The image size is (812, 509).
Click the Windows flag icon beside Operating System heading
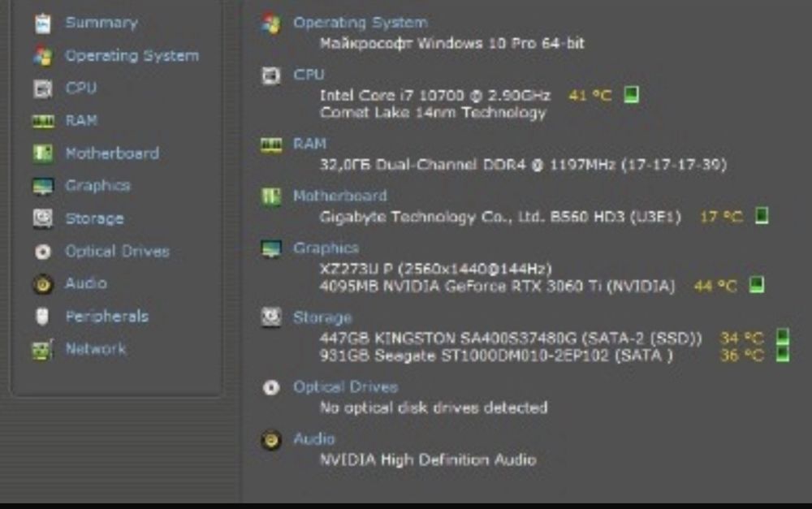[271, 24]
